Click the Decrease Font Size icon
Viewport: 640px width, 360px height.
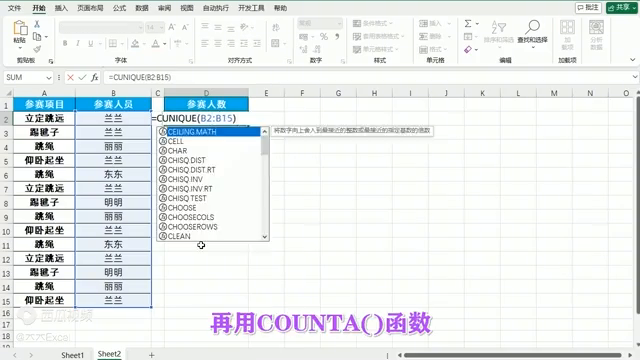pos(185,27)
